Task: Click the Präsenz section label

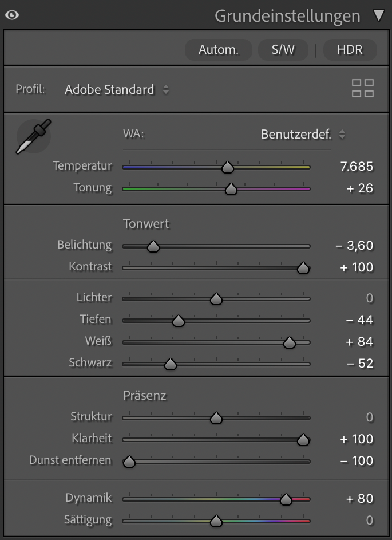Action: point(145,396)
